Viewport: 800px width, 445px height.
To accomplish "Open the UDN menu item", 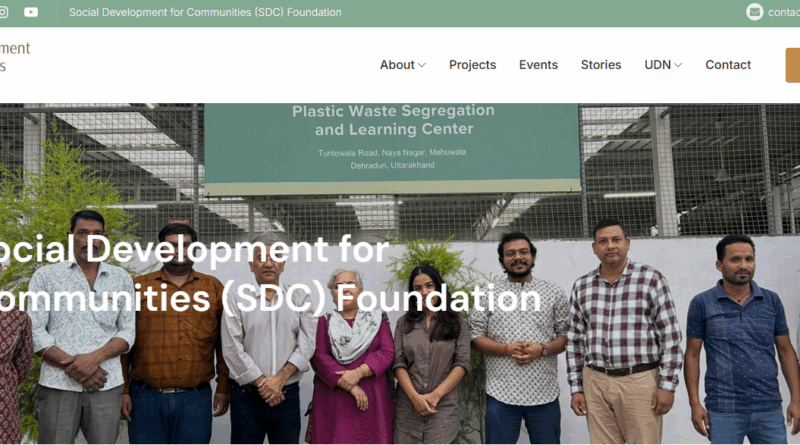I will click(x=658, y=65).
